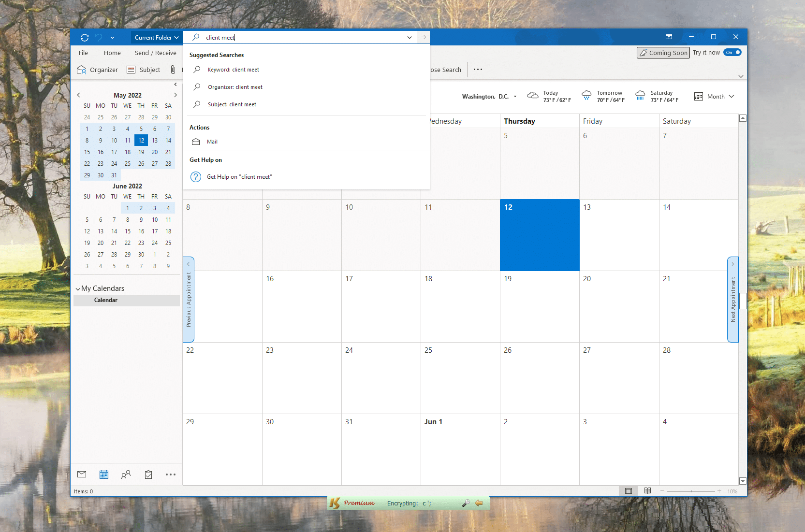Toggle the Try it now switch
Viewport: 805px width, 532px height.
click(x=732, y=53)
